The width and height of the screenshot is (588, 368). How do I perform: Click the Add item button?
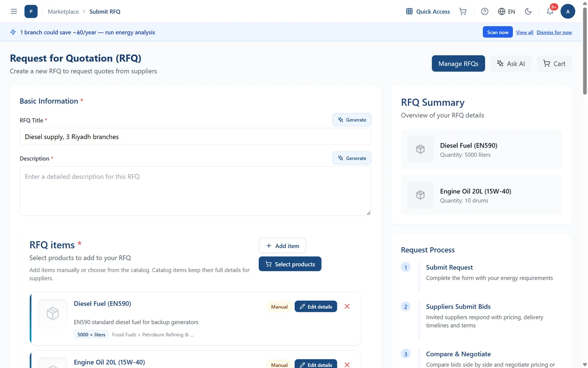(282, 245)
